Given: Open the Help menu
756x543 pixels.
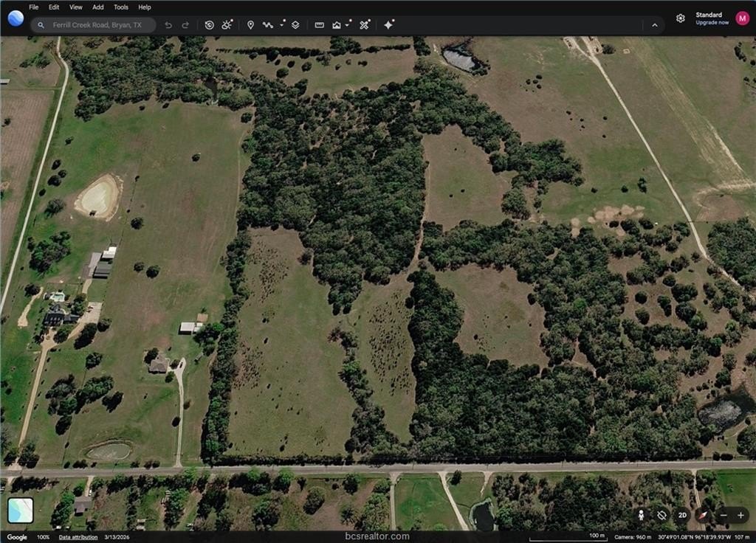Looking at the screenshot, I should [x=145, y=7].
